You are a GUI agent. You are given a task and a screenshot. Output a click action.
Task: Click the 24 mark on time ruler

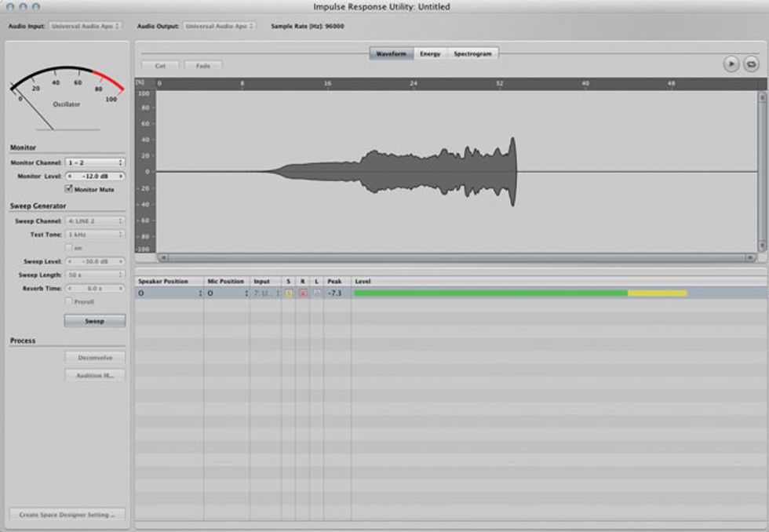pyautogui.click(x=414, y=84)
